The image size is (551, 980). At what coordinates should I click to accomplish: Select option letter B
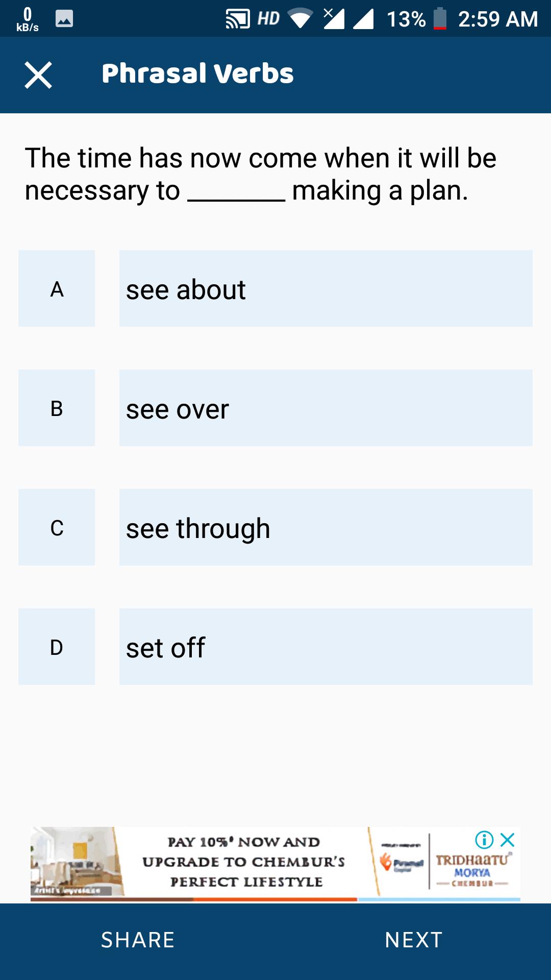[57, 408]
